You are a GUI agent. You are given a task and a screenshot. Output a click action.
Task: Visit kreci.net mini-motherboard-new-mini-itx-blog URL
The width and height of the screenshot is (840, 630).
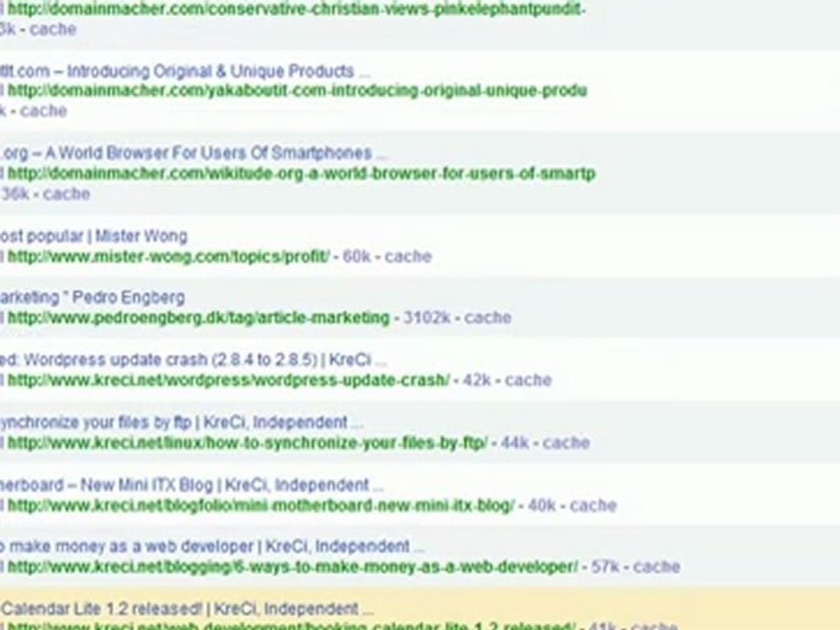(261, 506)
